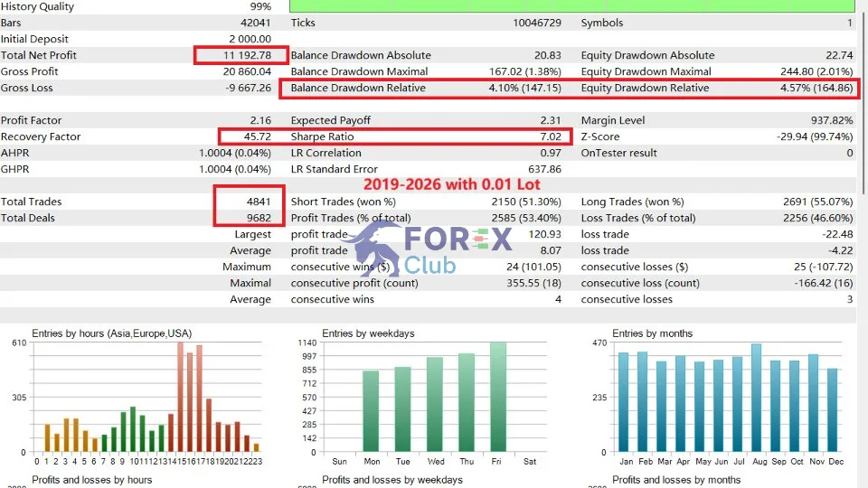Click the Entries by weekdays chart title

[368, 333]
